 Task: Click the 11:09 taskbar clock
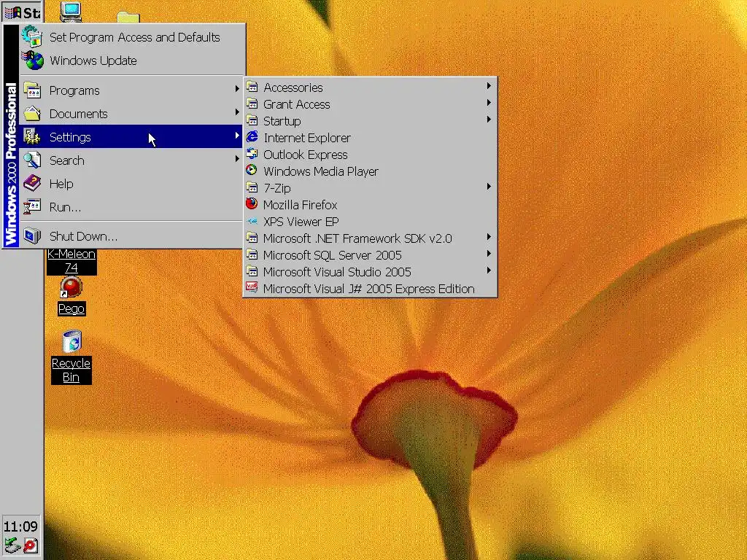[x=20, y=526]
